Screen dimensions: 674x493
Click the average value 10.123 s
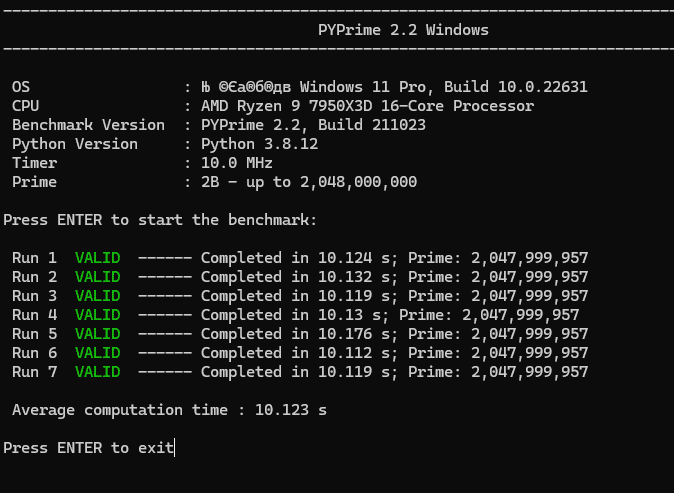(x=291, y=410)
